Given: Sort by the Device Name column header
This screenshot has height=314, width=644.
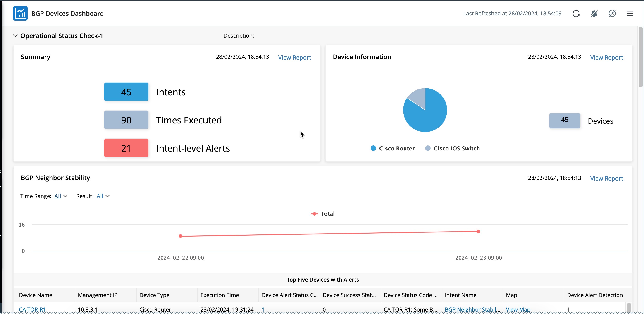Looking at the screenshot, I should [36, 295].
